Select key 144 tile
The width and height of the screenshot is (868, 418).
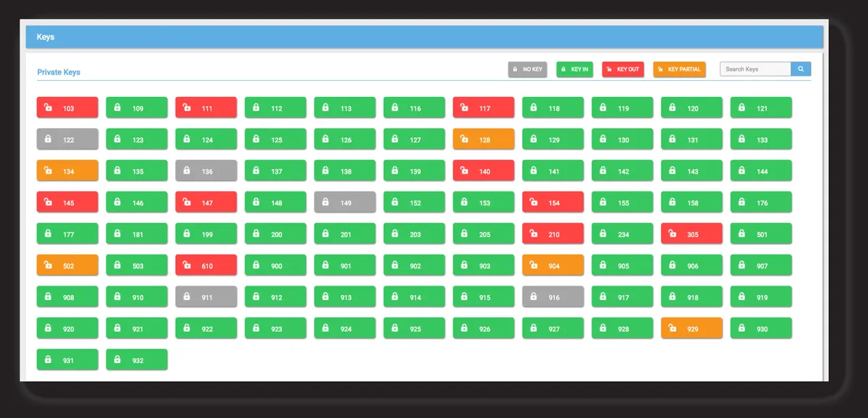click(761, 171)
